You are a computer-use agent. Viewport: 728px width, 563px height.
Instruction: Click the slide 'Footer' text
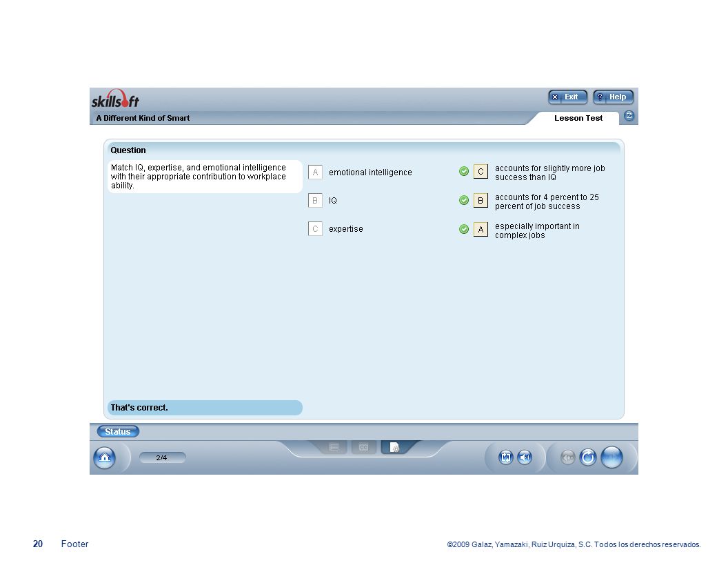(x=74, y=544)
